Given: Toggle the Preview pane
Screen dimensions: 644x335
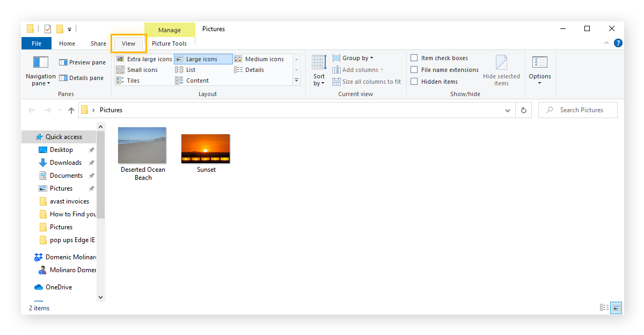Looking at the screenshot, I should [x=82, y=62].
